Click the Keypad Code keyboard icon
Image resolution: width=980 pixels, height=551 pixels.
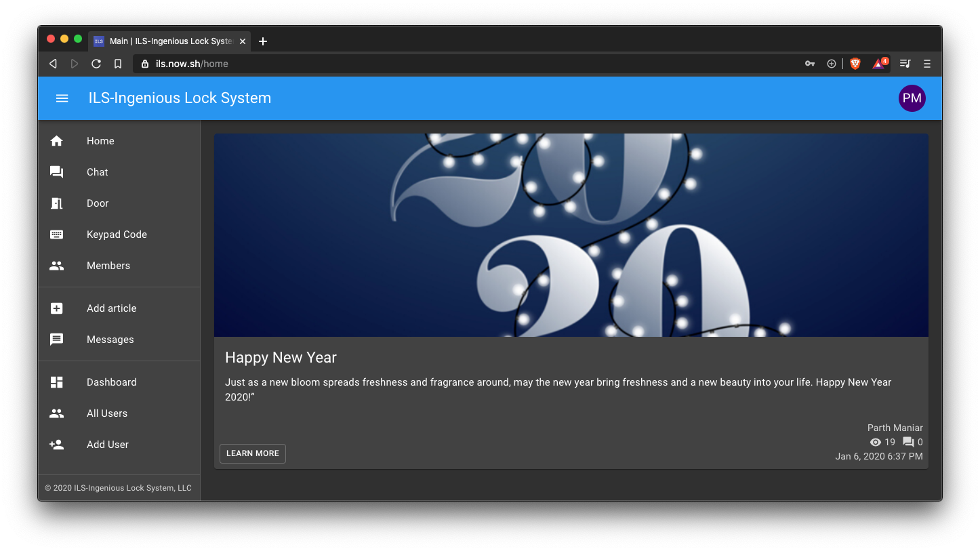(x=57, y=234)
